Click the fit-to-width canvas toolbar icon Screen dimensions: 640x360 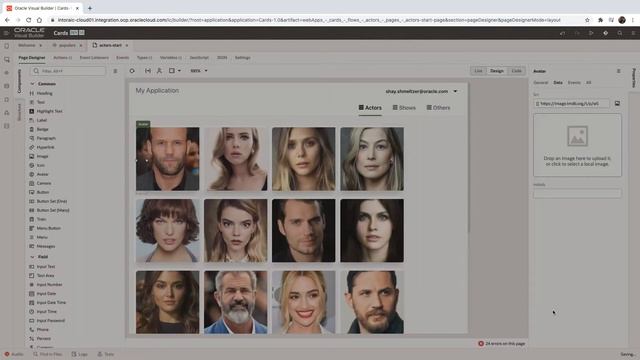(148, 71)
